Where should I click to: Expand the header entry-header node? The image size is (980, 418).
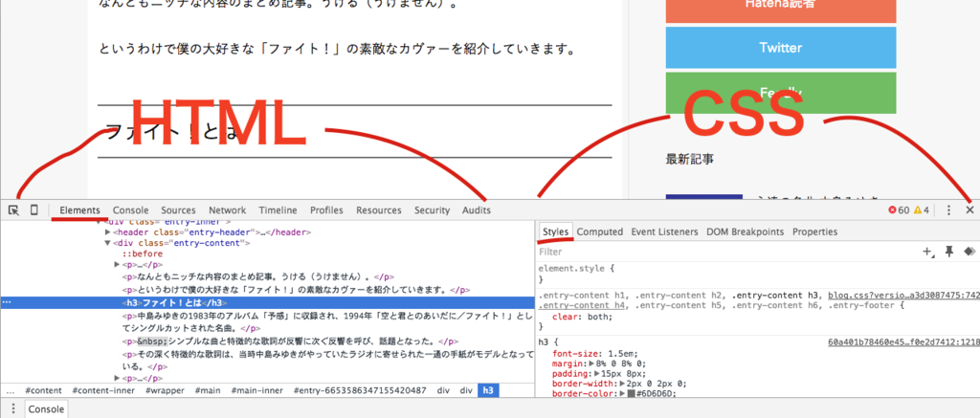coord(107,231)
